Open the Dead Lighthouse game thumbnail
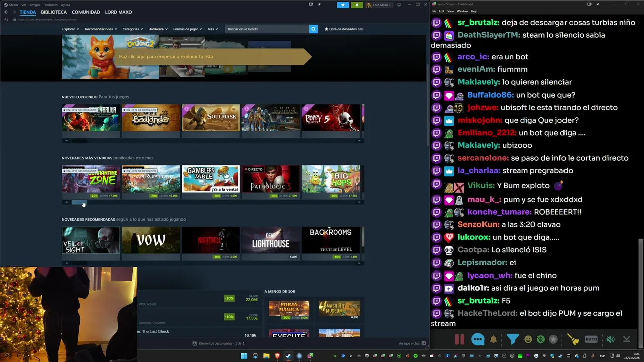The image size is (644, 362). coord(271,240)
